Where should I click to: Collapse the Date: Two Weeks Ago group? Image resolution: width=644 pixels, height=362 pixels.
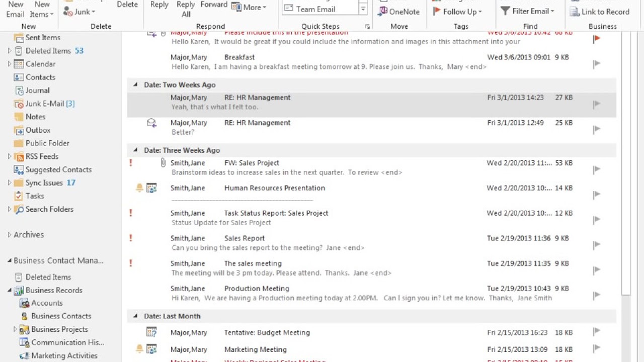pyautogui.click(x=135, y=85)
